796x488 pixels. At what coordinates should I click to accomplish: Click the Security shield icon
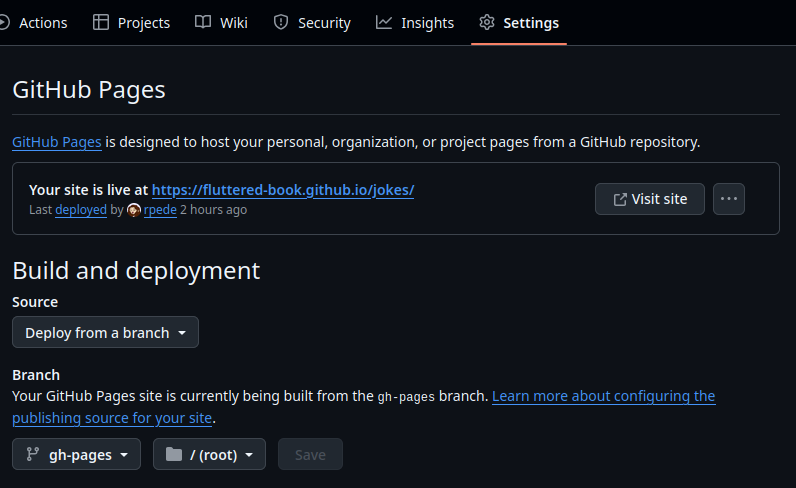tap(281, 22)
